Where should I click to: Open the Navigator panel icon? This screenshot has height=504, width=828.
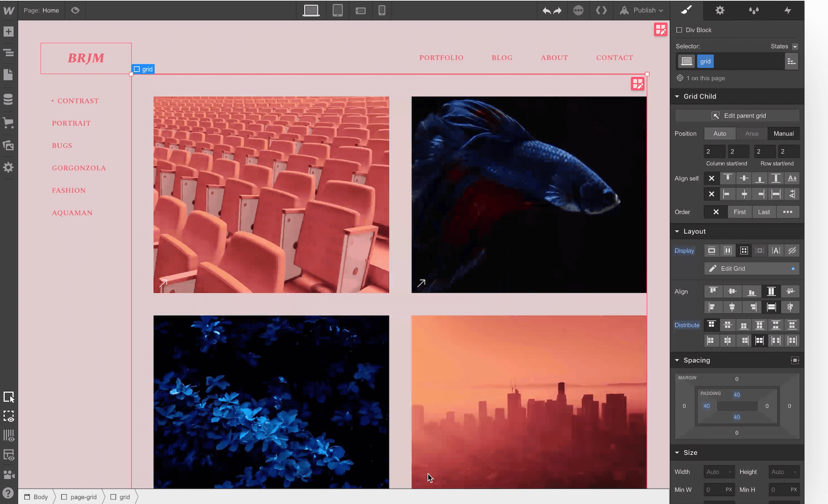9,53
